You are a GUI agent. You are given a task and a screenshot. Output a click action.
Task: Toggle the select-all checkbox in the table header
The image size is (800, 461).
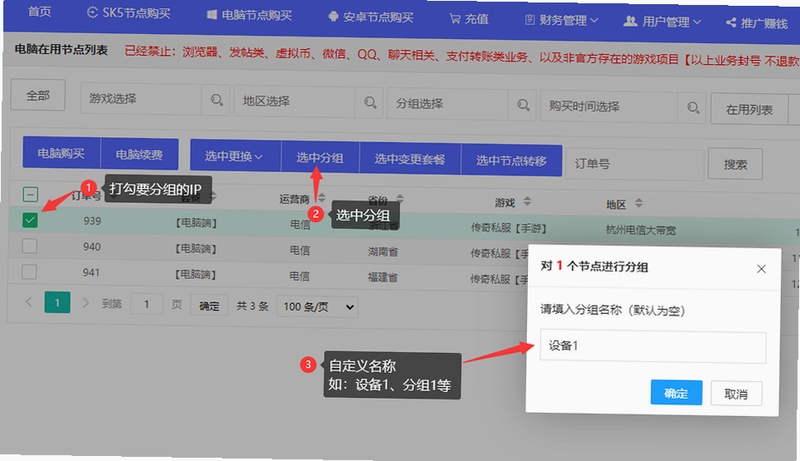point(31,194)
